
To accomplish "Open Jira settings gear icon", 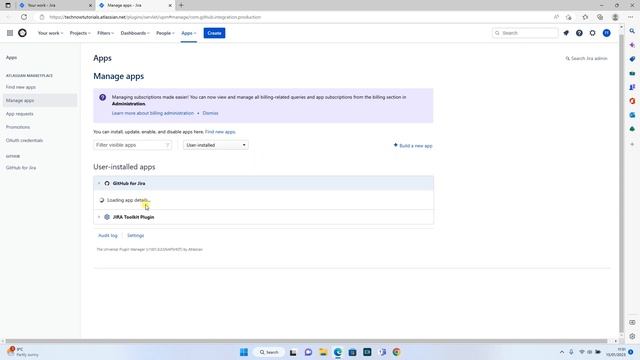I will [x=593, y=33].
